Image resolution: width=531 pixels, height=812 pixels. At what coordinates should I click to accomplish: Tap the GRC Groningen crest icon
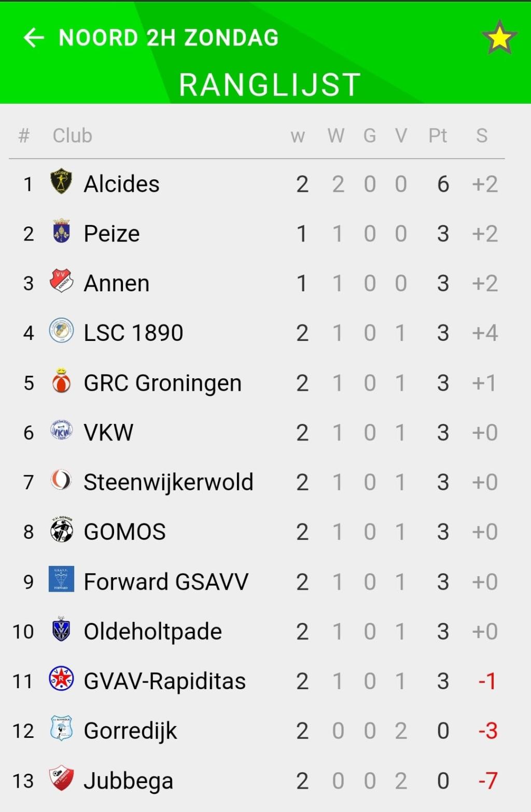(61, 381)
